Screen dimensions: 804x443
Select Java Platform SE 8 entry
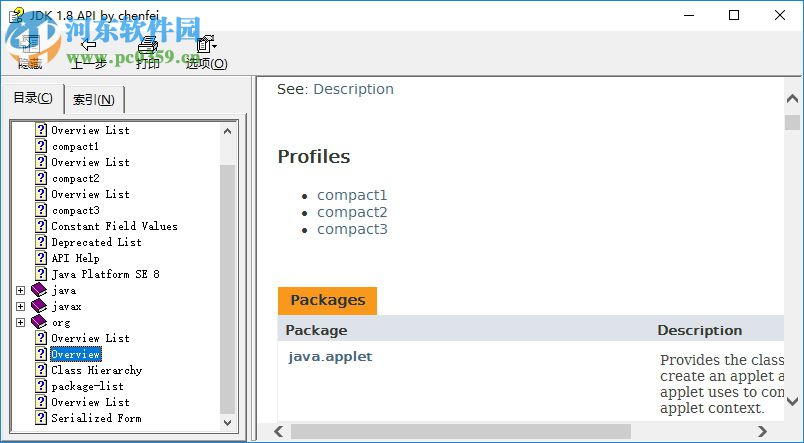(x=106, y=274)
